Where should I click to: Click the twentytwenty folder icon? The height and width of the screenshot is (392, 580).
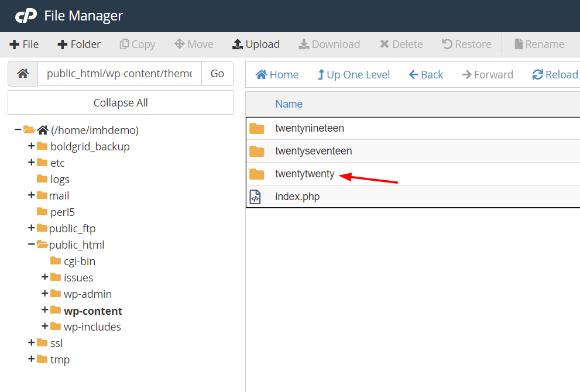point(256,174)
